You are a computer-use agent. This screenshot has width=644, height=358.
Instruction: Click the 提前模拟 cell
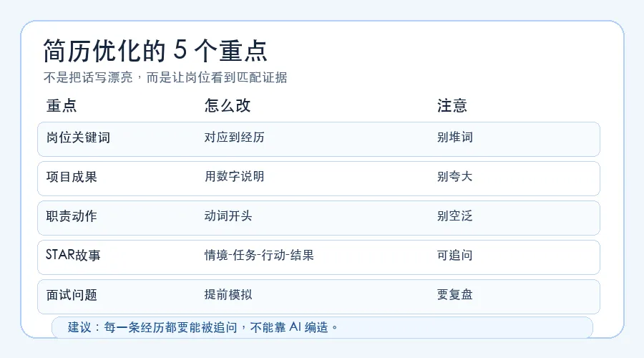click(228, 295)
